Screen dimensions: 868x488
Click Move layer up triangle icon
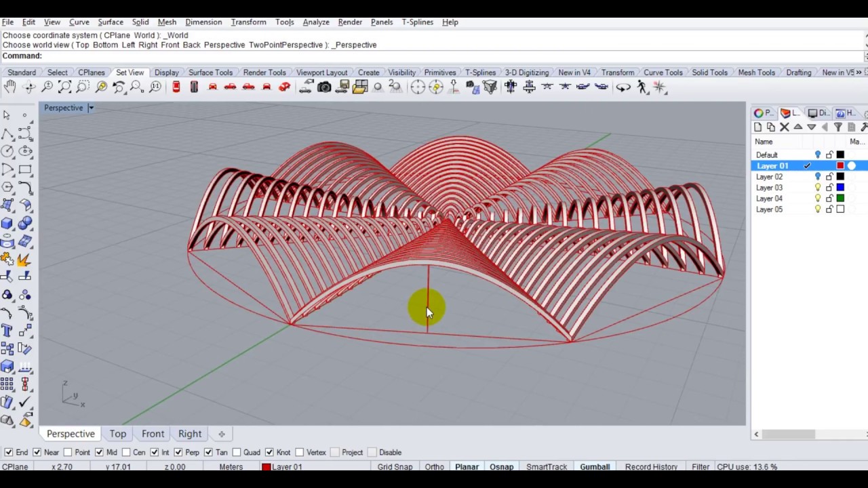[798, 127]
